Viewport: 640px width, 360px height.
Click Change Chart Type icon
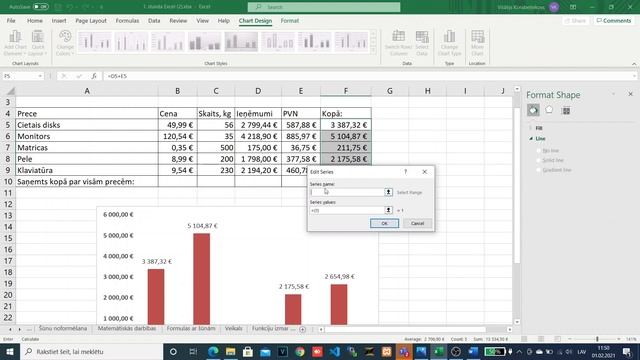click(449, 42)
